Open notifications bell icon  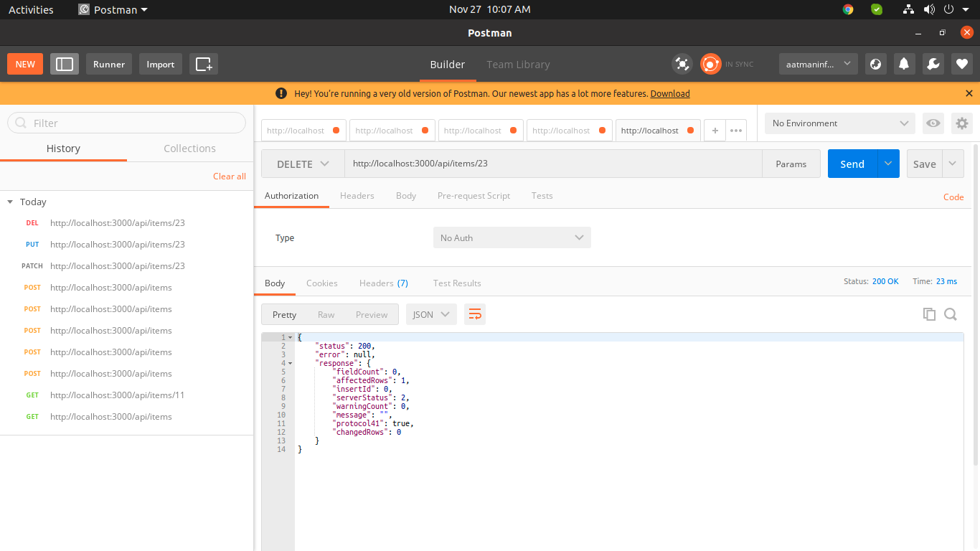(904, 64)
